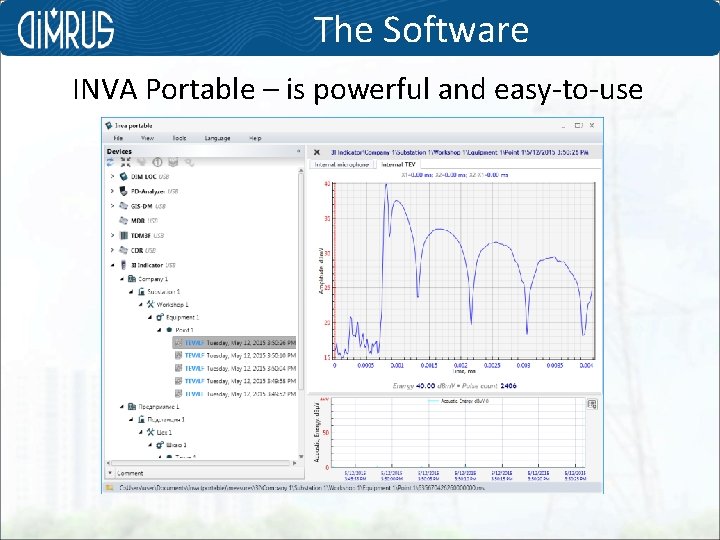
Task: Click the tree horizontal scrollbar left arrow
Action: [x=108, y=463]
